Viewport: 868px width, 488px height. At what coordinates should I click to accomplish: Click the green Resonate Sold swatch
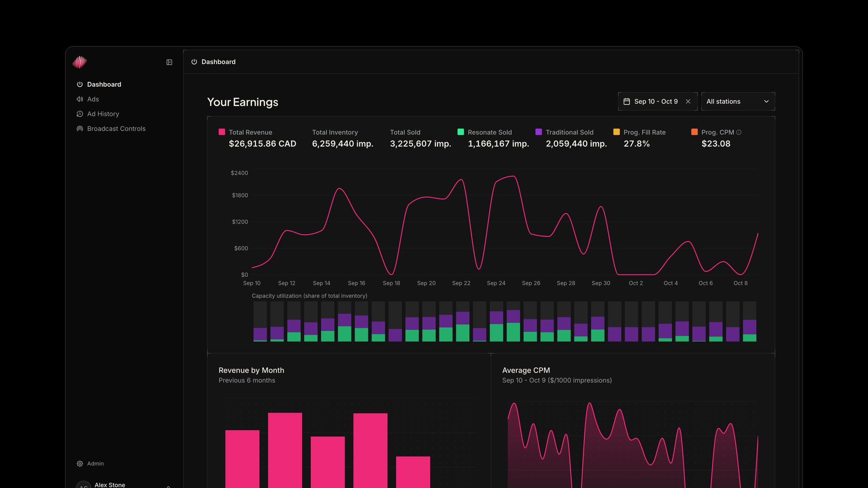[x=461, y=132]
